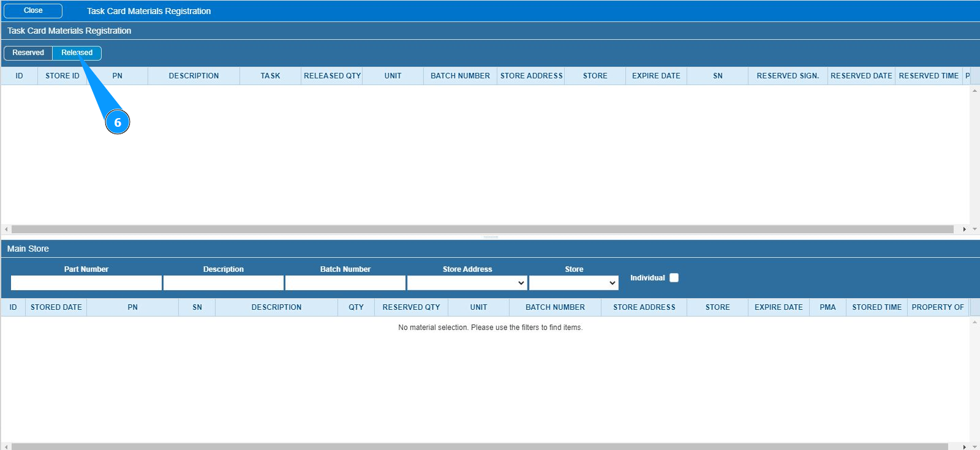Click the QTY column header
Screen dimensions: 980x450
coord(356,307)
